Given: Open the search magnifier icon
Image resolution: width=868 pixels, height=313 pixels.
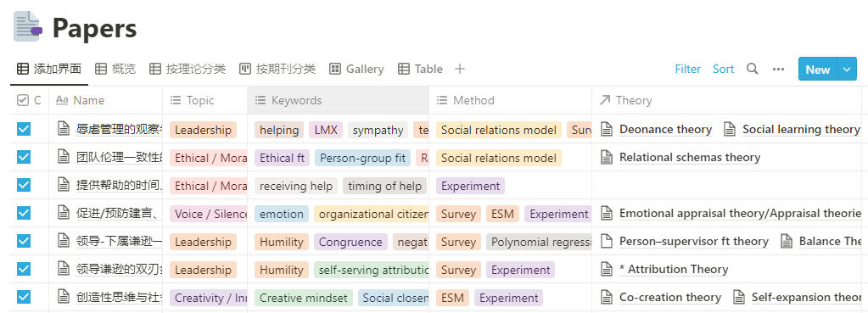Looking at the screenshot, I should coord(752,69).
